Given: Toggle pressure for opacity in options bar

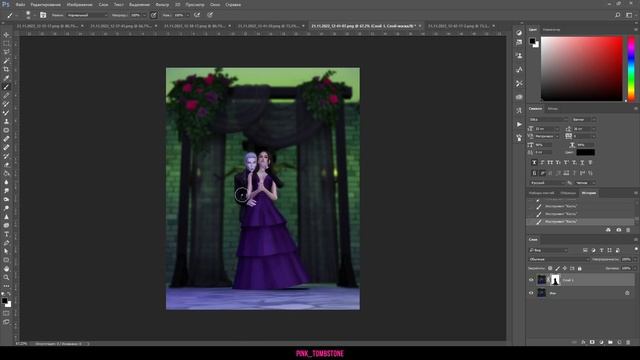Looking at the screenshot, I should point(153,15).
